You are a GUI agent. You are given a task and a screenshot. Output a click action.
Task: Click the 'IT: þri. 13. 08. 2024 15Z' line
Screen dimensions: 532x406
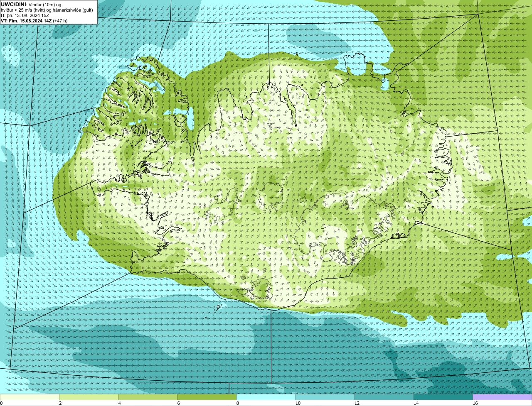(x=25, y=15)
